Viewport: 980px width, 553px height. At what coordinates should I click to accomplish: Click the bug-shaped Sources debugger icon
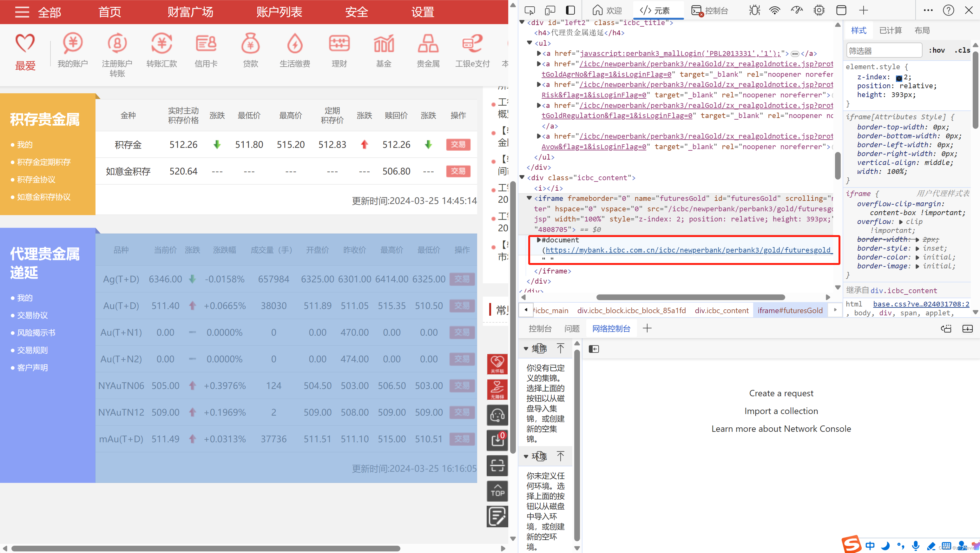click(x=754, y=10)
